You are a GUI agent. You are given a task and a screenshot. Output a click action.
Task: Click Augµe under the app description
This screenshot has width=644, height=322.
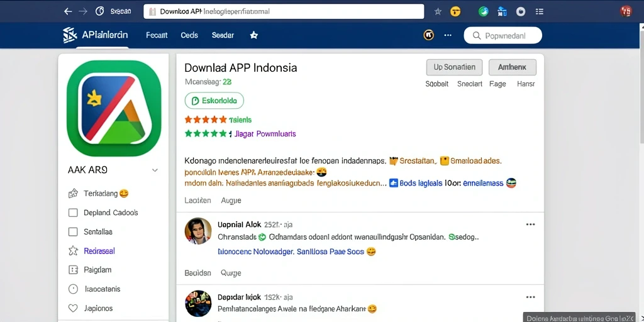pyautogui.click(x=231, y=201)
